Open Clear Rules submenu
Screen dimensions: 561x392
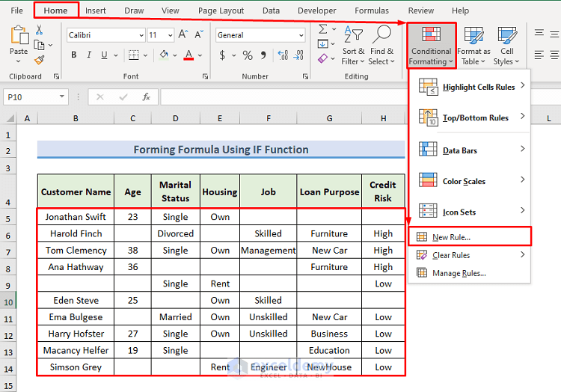coord(470,255)
